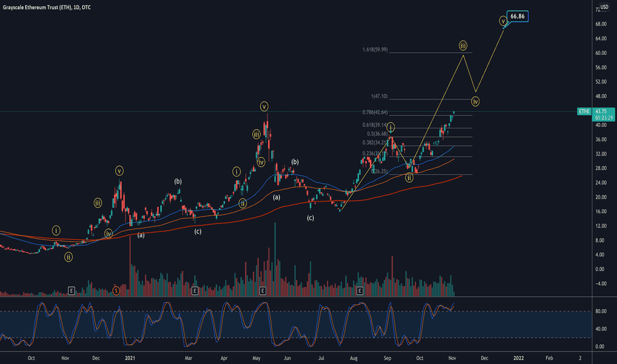Click the 60.00 price axis value
Image resolution: width=617 pixels, height=364 pixels.
[x=600, y=53]
